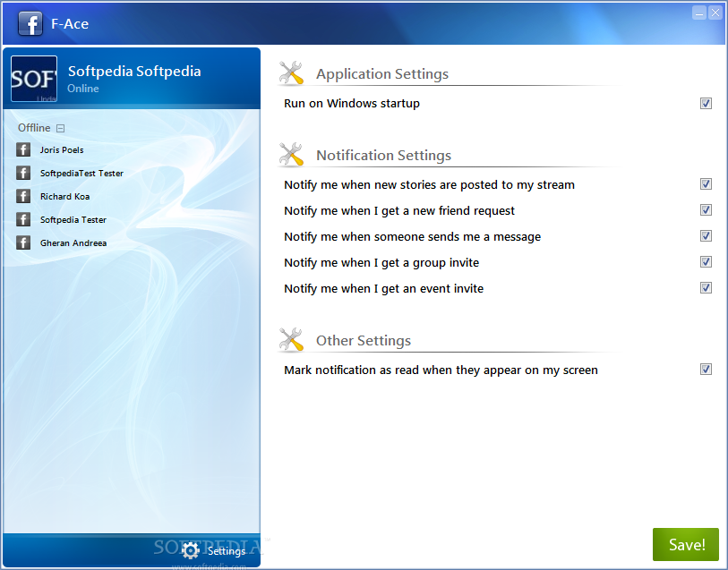Click the event invite notification label
The image size is (728, 570).
(384, 289)
